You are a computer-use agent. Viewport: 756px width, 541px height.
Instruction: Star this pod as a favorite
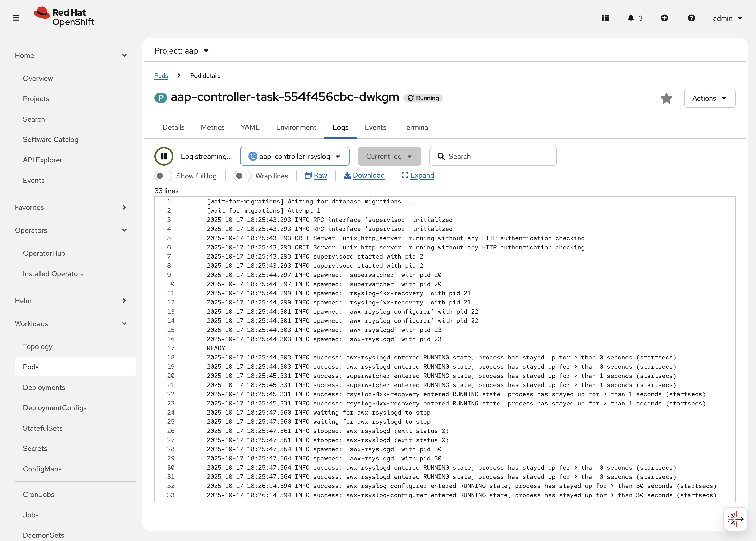point(667,98)
